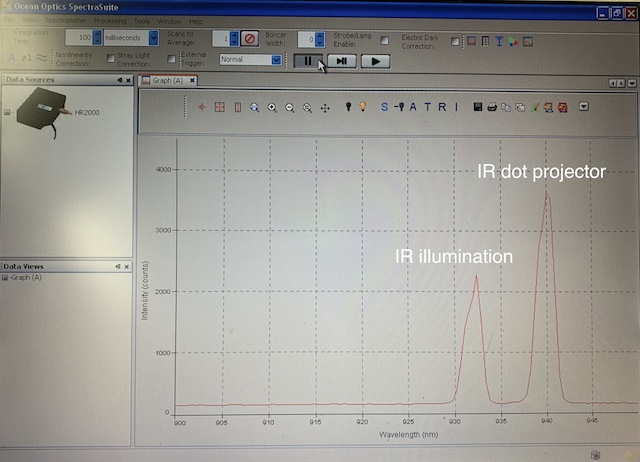This screenshot has width=640, height=462.
Task: Select scope minus dark mode icon
Action: (x=399, y=107)
